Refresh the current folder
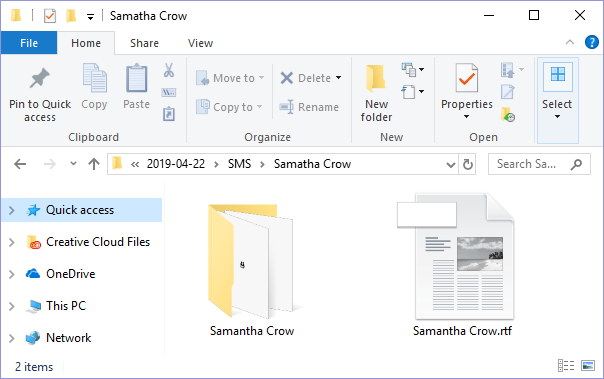This screenshot has height=379, width=604. click(x=468, y=164)
